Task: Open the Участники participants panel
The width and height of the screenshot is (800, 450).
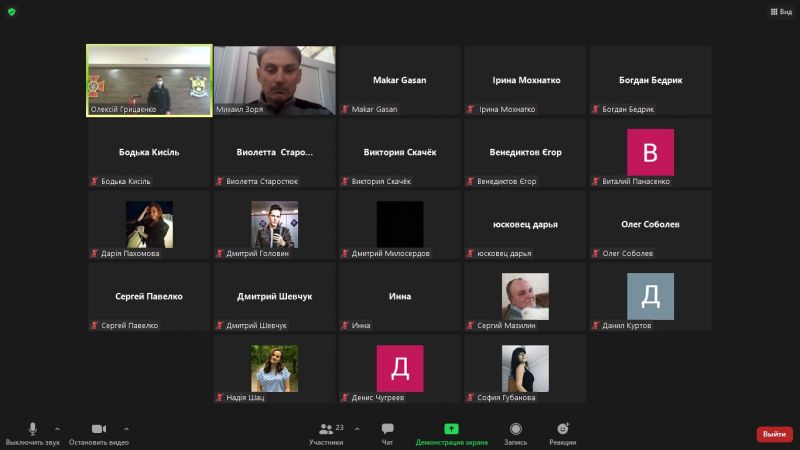Action: tap(326, 434)
